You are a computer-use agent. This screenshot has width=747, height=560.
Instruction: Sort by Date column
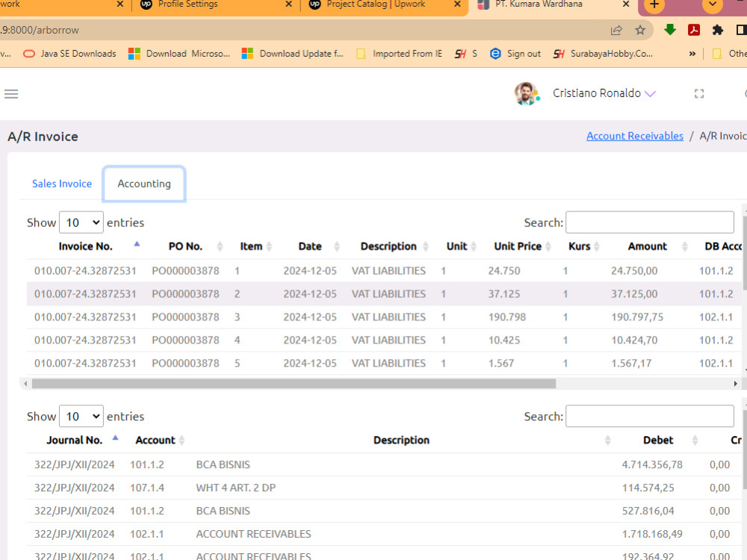point(310,246)
